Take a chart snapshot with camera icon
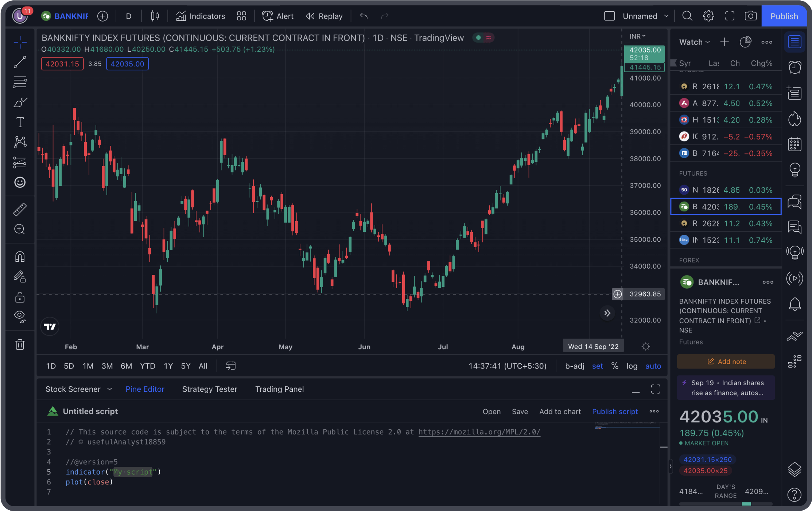812x511 pixels. (x=750, y=16)
